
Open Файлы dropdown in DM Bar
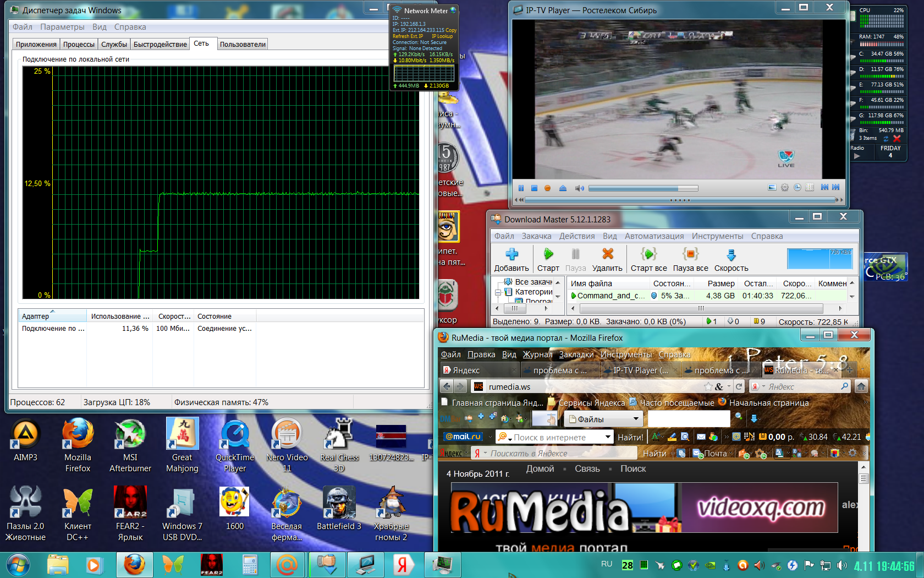point(604,419)
